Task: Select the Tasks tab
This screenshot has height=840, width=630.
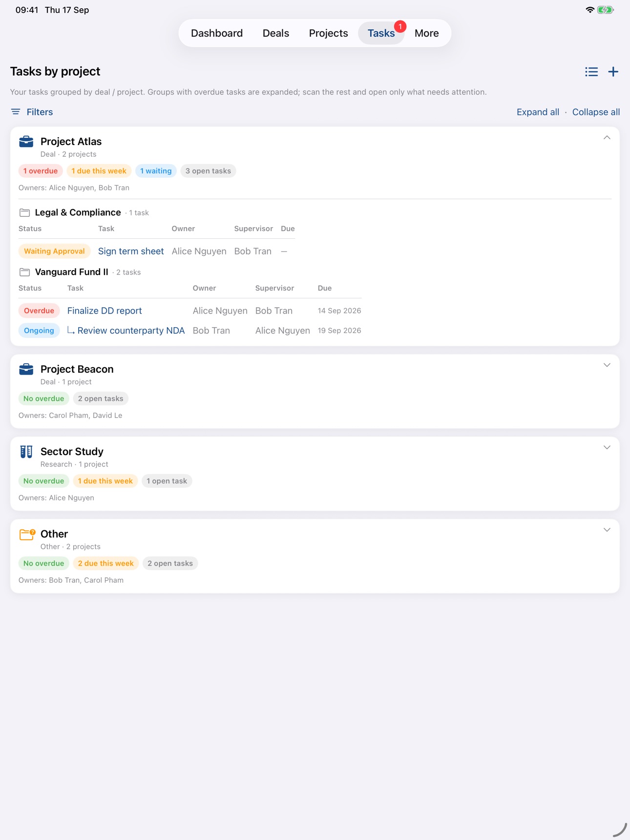Action: tap(381, 33)
